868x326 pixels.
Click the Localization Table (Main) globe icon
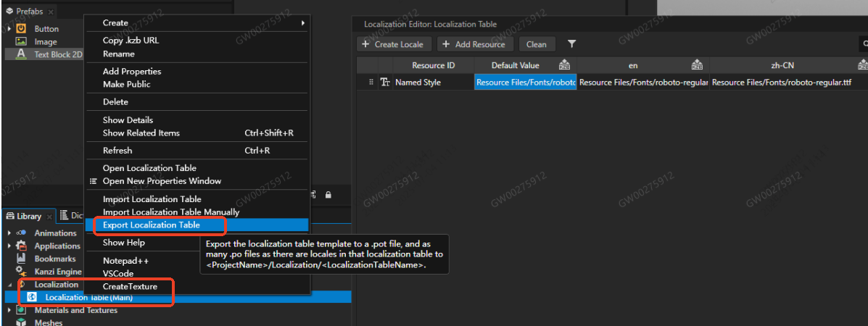[x=32, y=297]
